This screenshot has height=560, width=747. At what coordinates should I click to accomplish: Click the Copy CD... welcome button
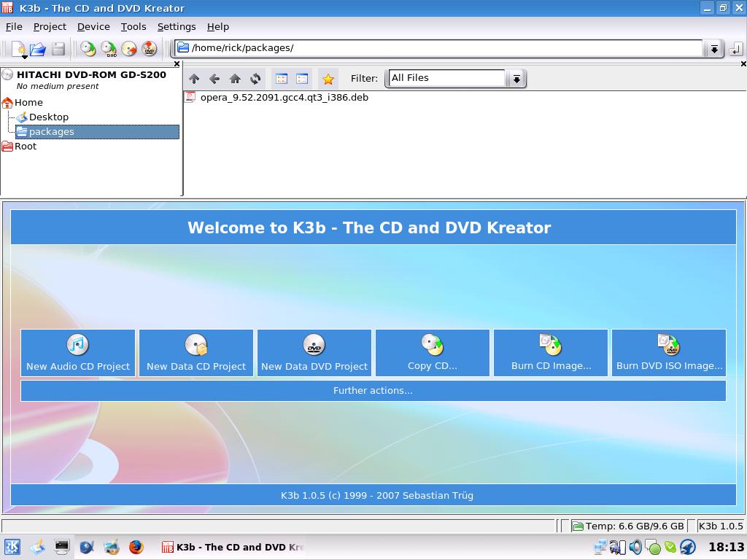432,353
